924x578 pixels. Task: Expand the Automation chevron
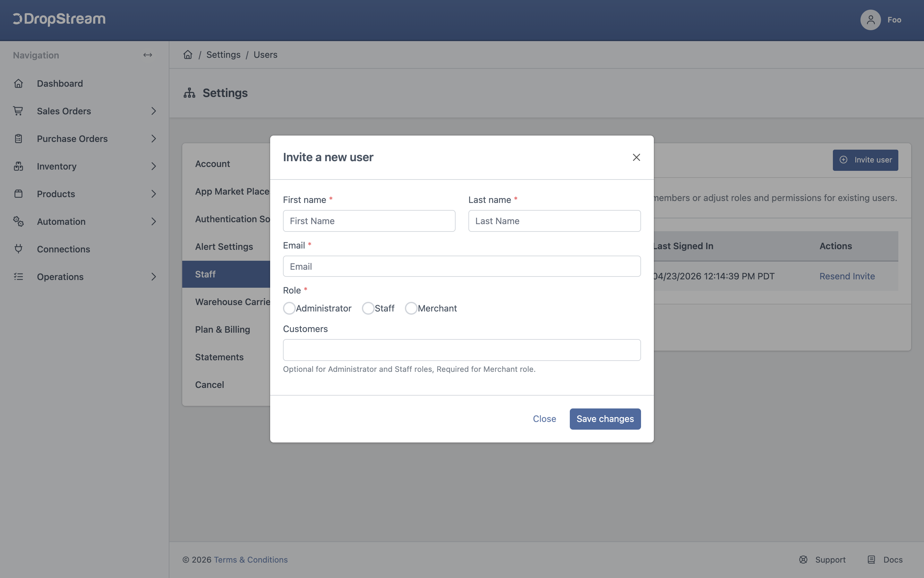click(153, 221)
